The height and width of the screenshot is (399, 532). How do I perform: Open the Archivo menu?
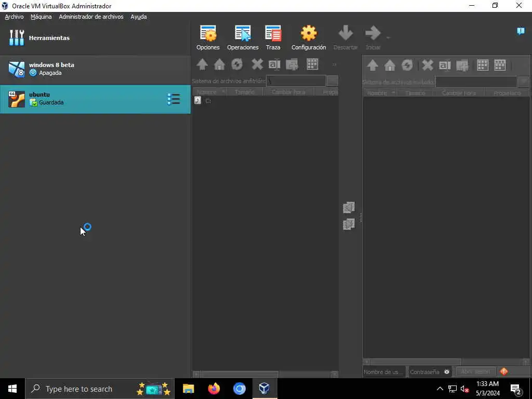tap(14, 17)
